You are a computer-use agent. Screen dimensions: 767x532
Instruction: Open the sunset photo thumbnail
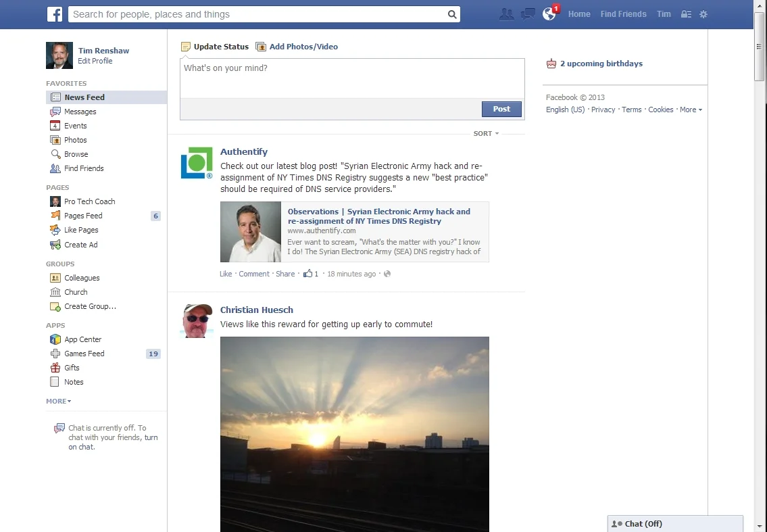point(355,434)
